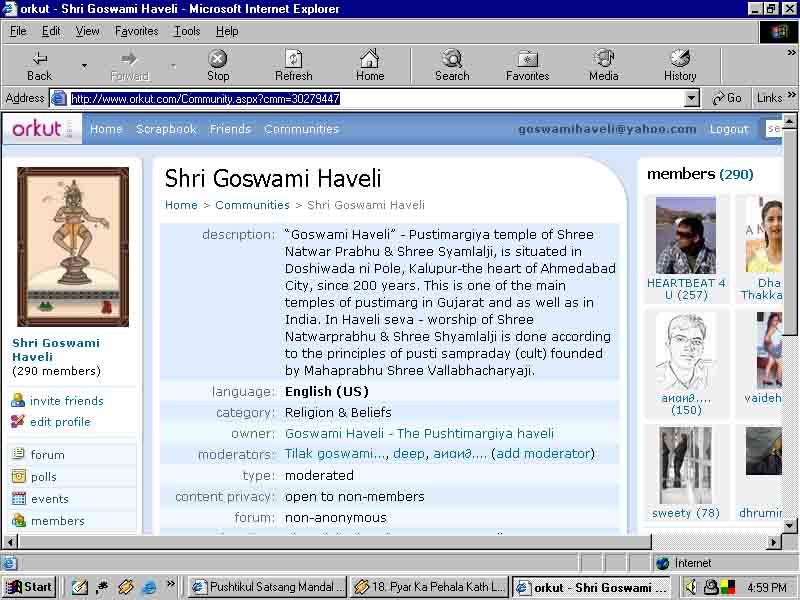
Task: Open moderator deep link
Action: (x=409, y=454)
